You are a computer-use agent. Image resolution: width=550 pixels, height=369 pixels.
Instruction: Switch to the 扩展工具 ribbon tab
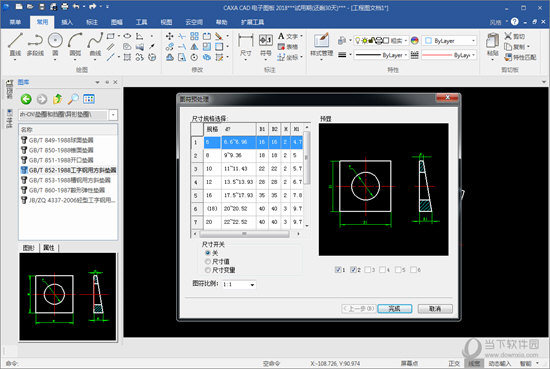tap(253, 22)
